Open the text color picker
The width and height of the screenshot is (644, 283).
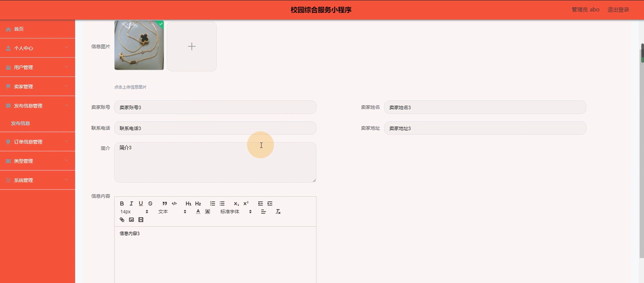click(198, 212)
